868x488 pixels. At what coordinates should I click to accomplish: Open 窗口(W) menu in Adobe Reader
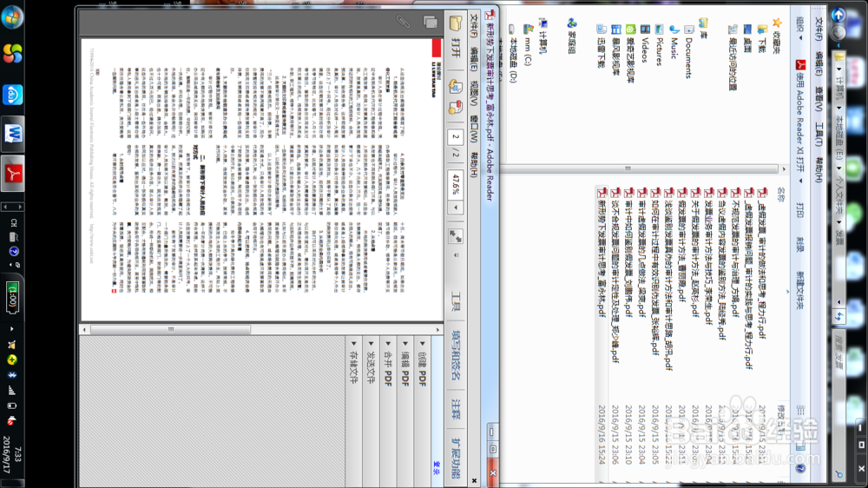(x=474, y=129)
